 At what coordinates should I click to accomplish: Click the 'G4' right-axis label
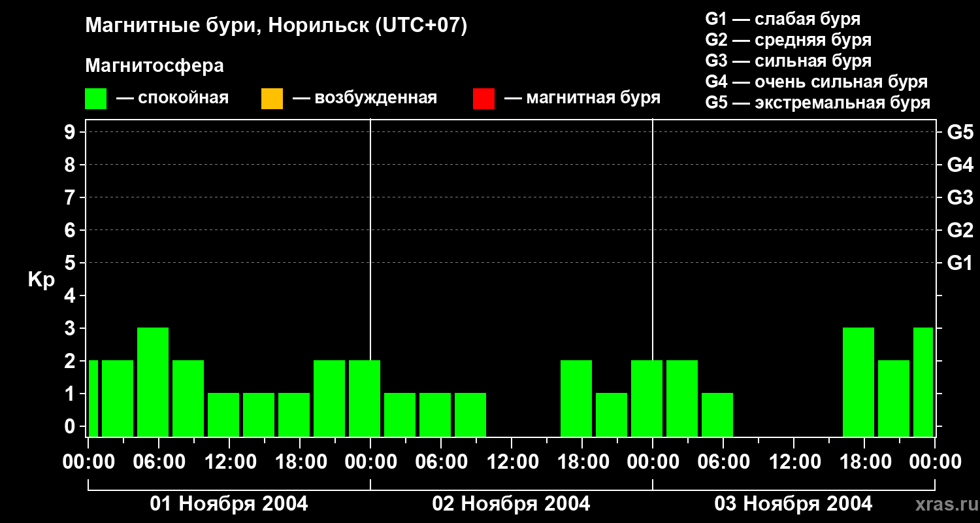960,165
